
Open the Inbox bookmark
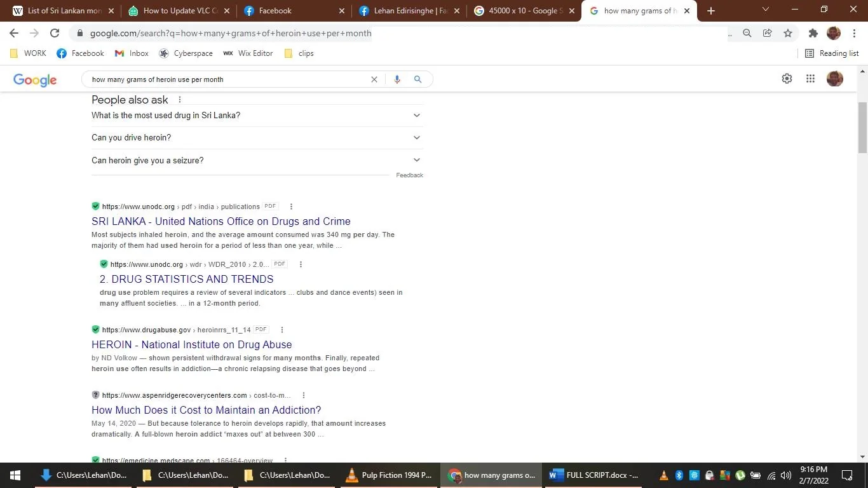pyautogui.click(x=132, y=53)
